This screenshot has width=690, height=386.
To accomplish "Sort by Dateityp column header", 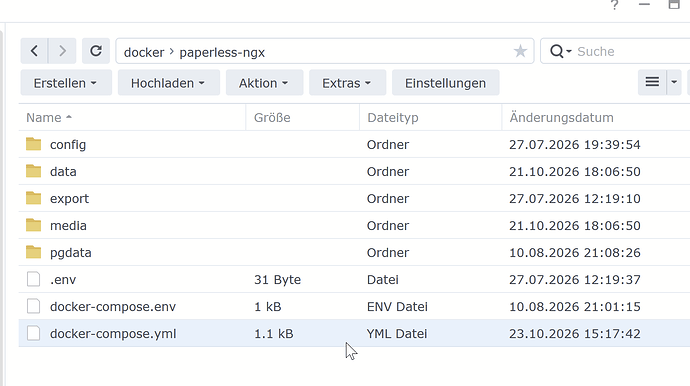I will pos(430,118).
